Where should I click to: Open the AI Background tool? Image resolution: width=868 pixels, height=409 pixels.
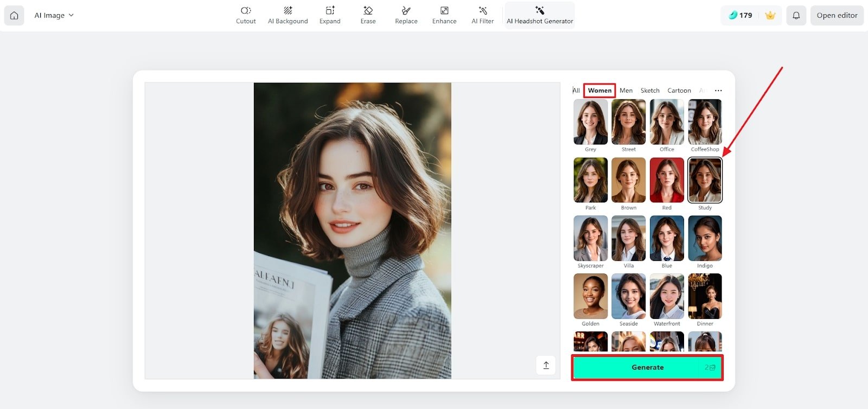(x=288, y=15)
